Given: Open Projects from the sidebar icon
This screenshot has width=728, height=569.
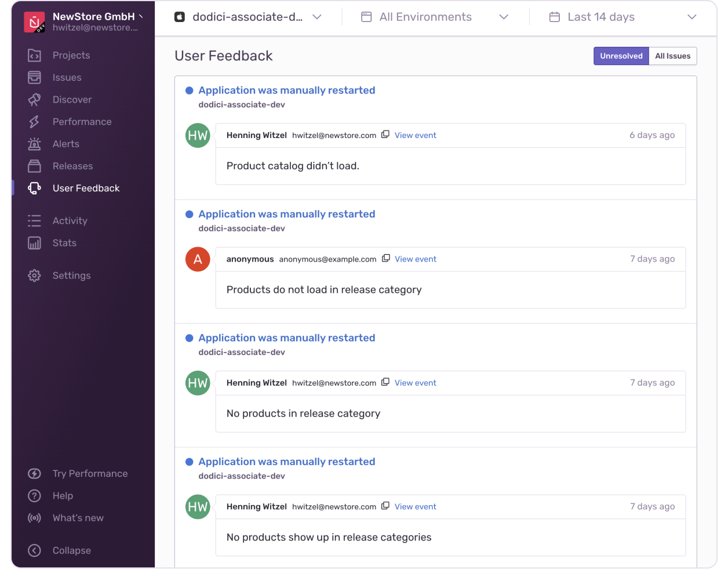Looking at the screenshot, I should pyautogui.click(x=34, y=56).
